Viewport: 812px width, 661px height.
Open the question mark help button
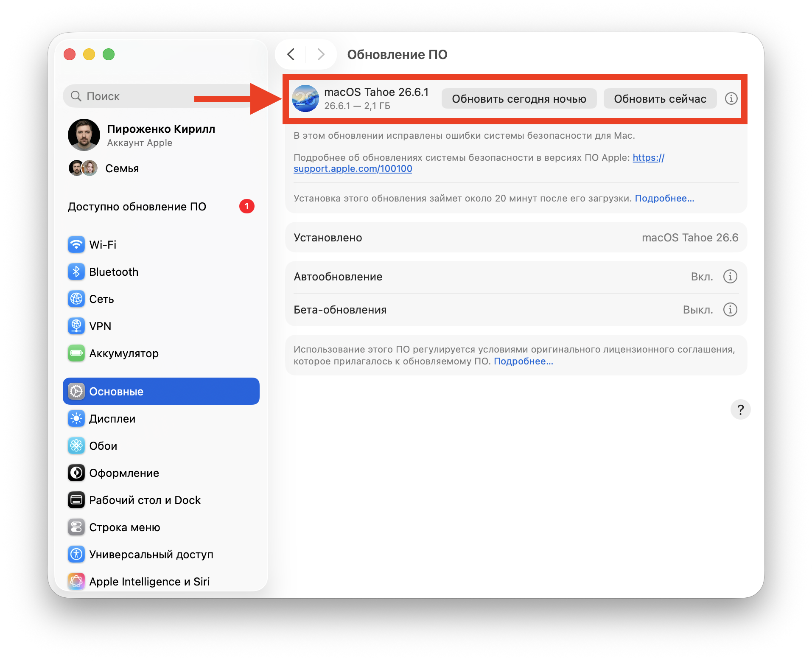click(740, 409)
